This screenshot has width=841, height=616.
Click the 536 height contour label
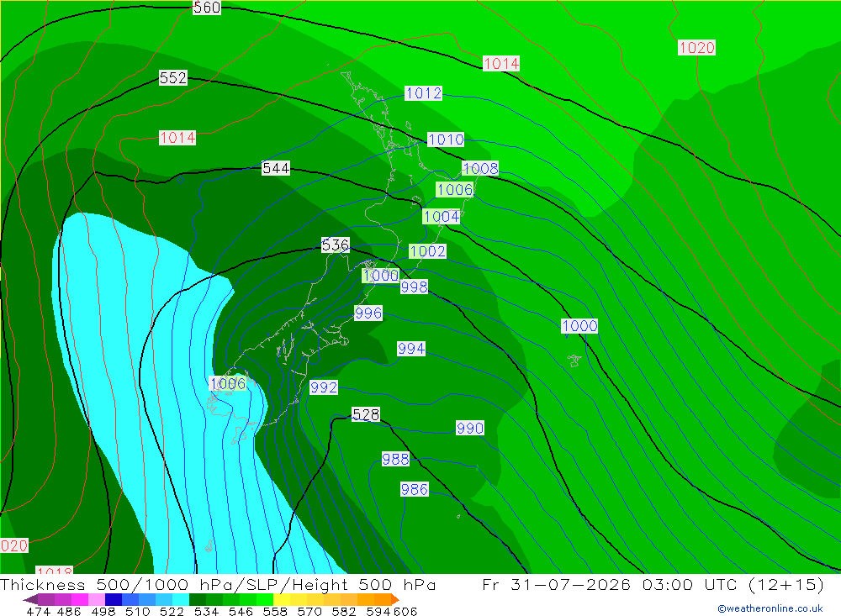click(x=336, y=245)
